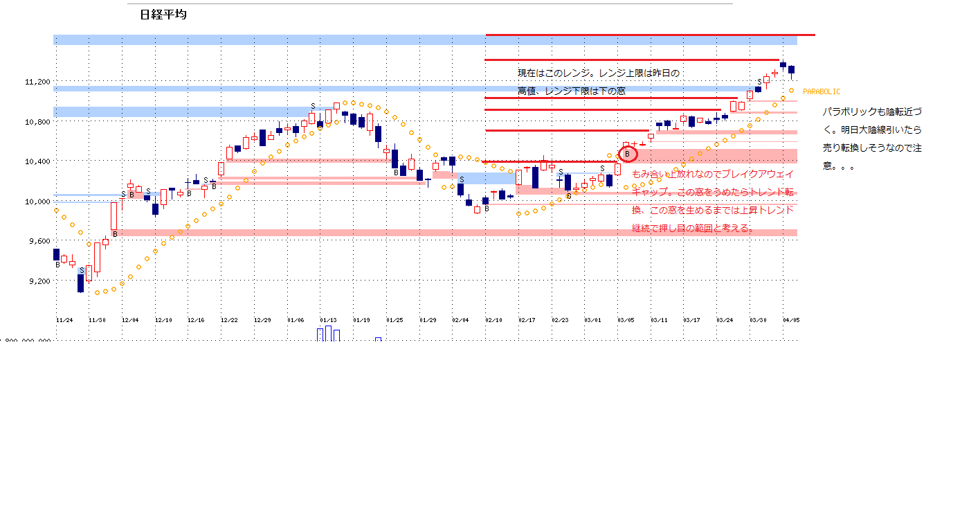Pick the 02/10 date on the axis

pyautogui.click(x=493, y=320)
